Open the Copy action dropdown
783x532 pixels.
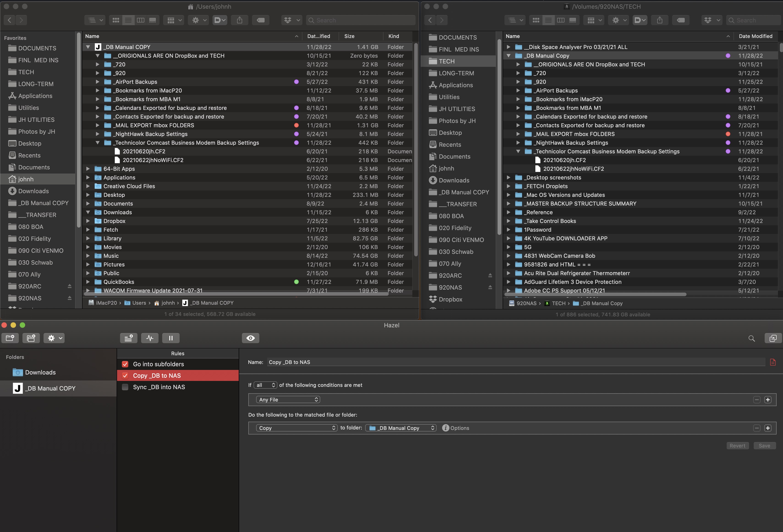[296, 428]
